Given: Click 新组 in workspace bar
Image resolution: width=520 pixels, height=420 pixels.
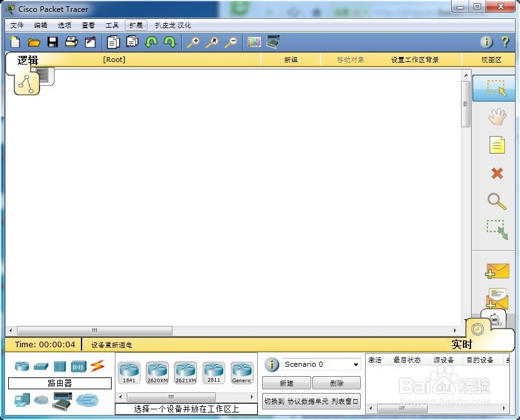Looking at the screenshot, I should point(291,60).
